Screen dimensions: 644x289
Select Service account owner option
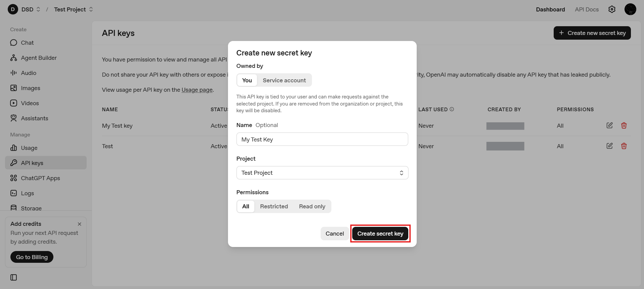[x=284, y=80]
